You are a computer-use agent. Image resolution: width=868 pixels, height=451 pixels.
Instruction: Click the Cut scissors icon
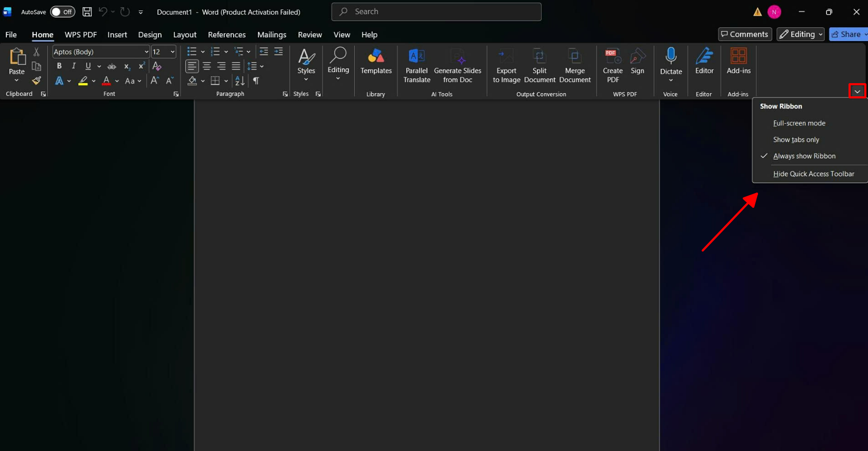click(x=36, y=52)
